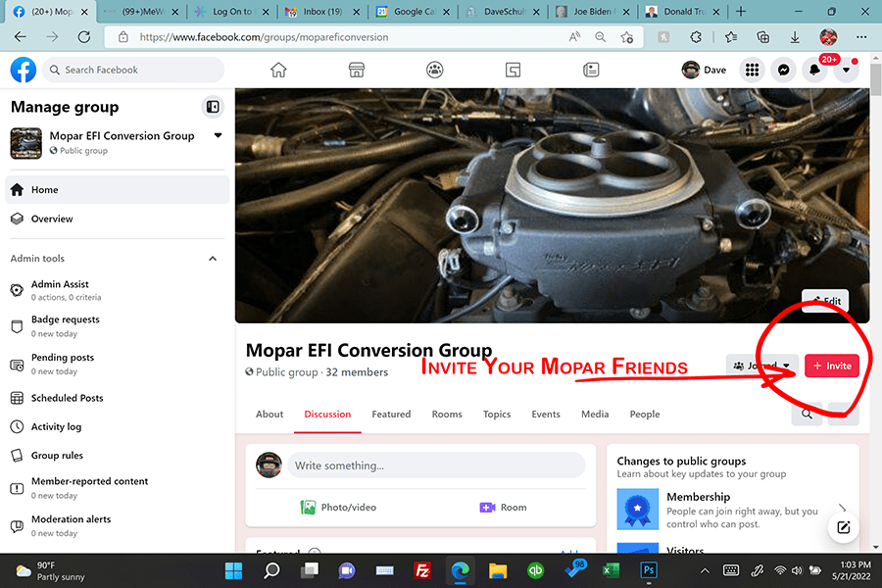Collapse the Manage group sidebar panel
Viewport: 882px width, 588px height.
pos(213,107)
